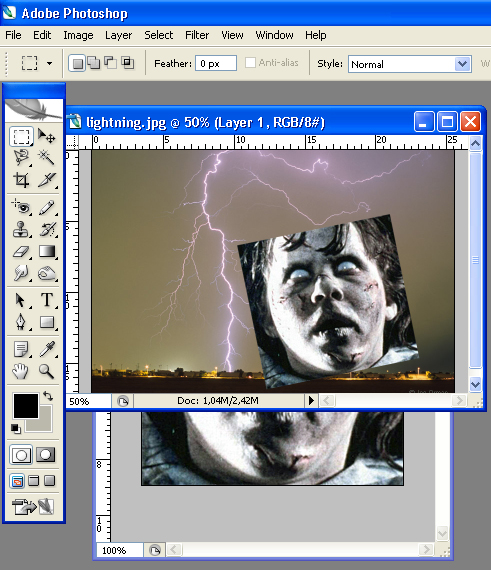Open the Style dropdown showing Normal
Image resolution: width=491 pixels, height=570 pixels.
click(410, 64)
